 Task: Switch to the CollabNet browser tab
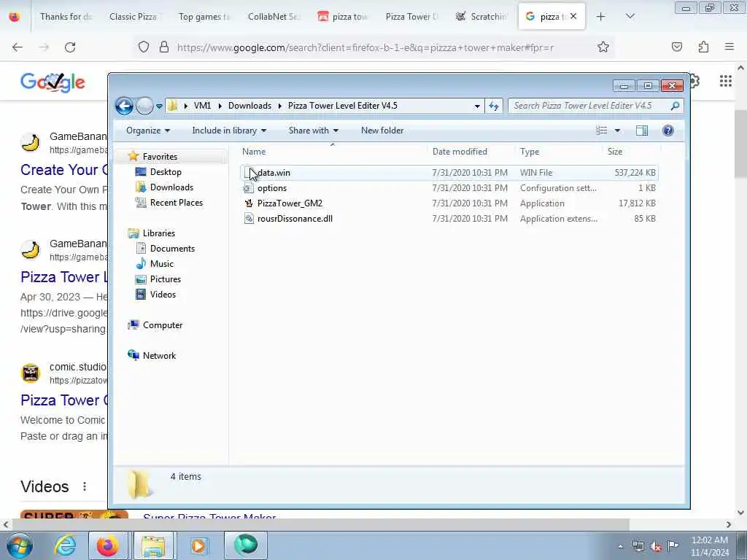274,17
